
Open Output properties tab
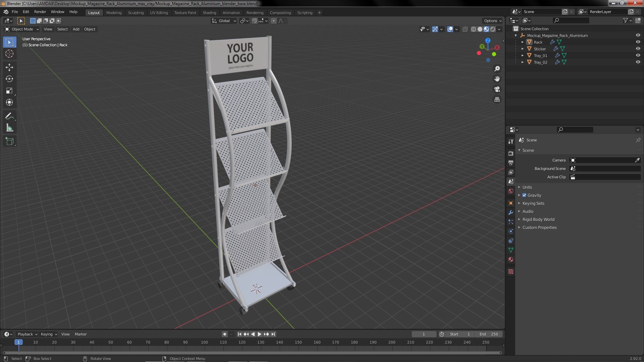click(511, 163)
